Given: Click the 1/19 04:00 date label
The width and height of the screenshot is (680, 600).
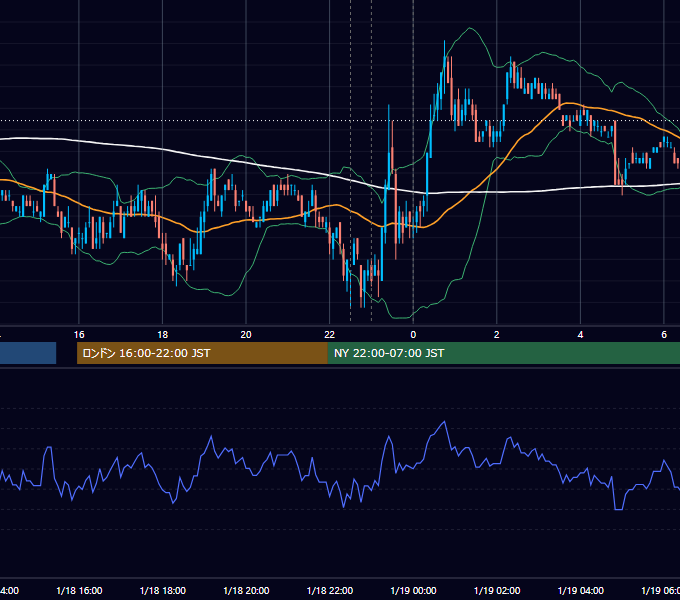Looking at the screenshot, I should [x=581, y=591].
